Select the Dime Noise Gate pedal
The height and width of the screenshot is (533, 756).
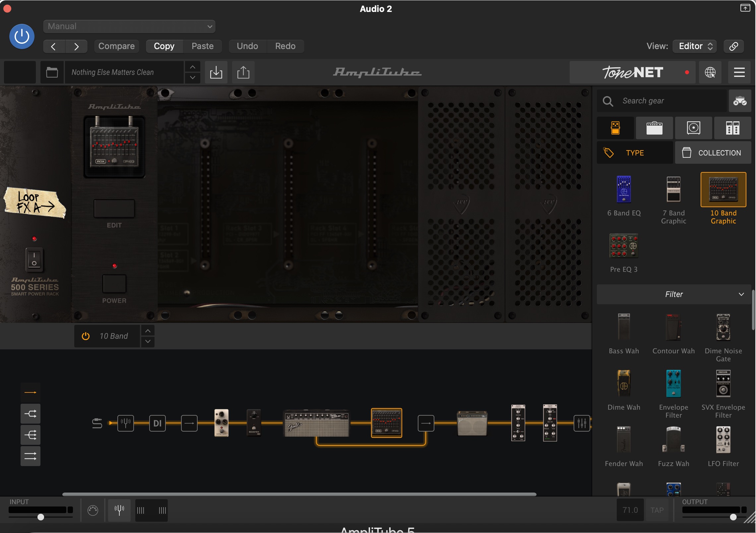coord(723,337)
